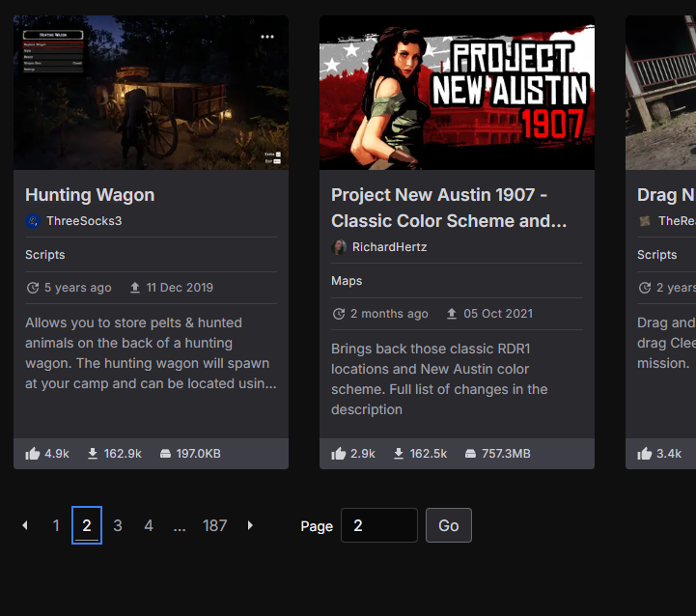This screenshot has height=616, width=696.
Task: Visit ThreeSocks3 author profile
Action: (x=84, y=221)
